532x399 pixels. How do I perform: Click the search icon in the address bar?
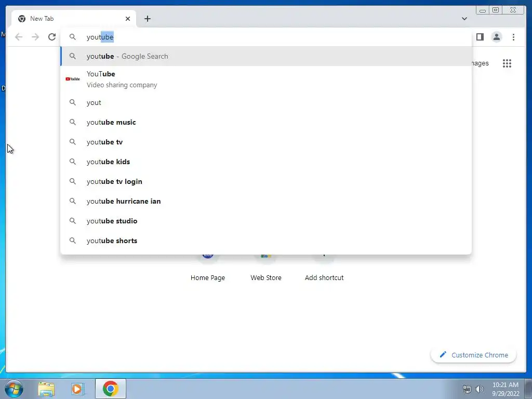tap(73, 37)
